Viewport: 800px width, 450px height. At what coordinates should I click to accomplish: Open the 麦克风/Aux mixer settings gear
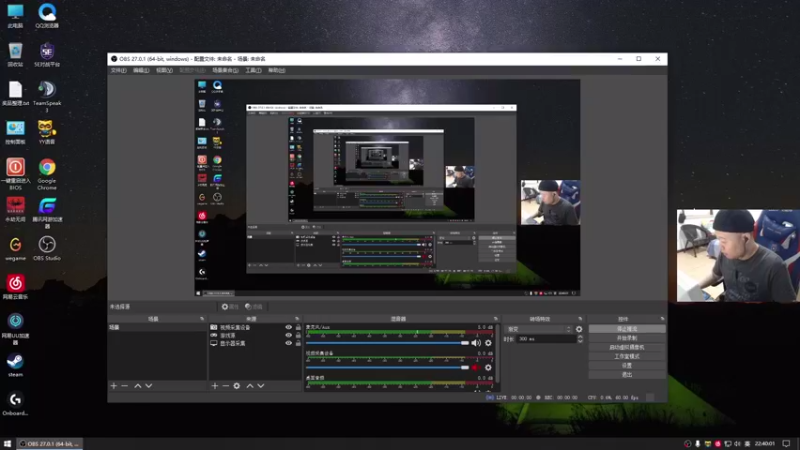[x=488, y=343]
